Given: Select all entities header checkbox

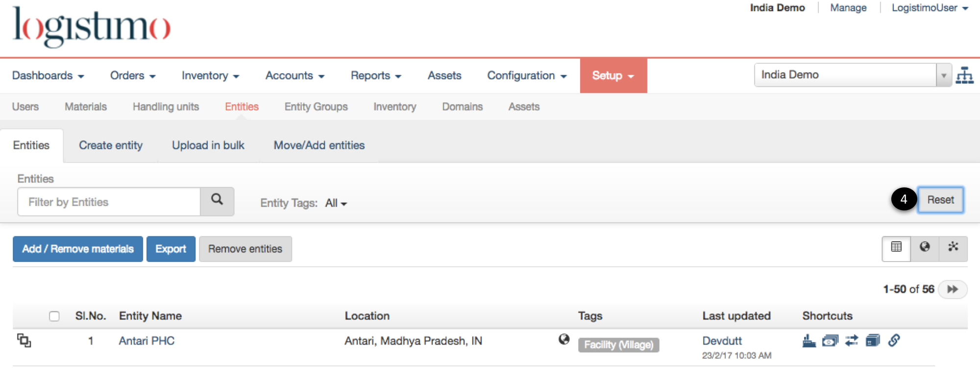Looking at the screenshot, I should tap(54, 316).
